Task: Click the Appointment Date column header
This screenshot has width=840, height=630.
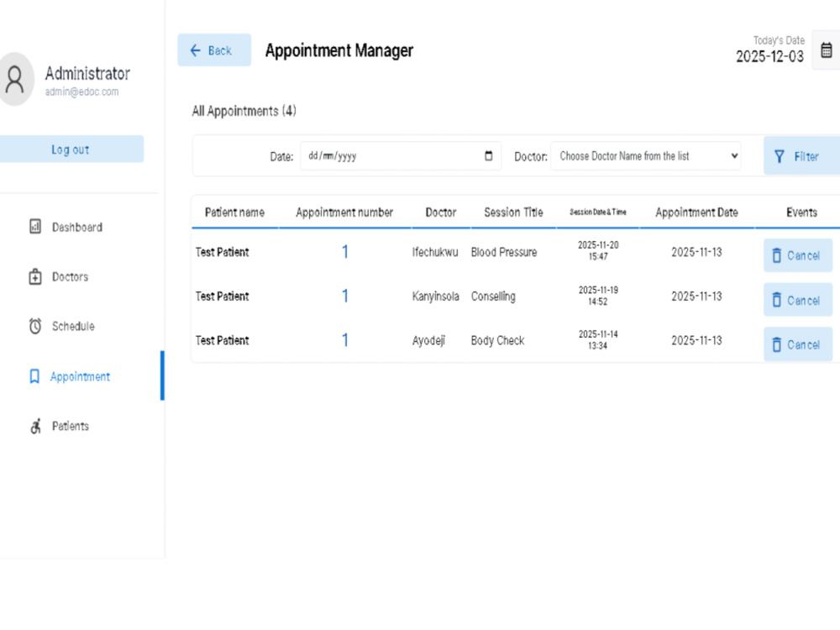Action: pos(696,213)
